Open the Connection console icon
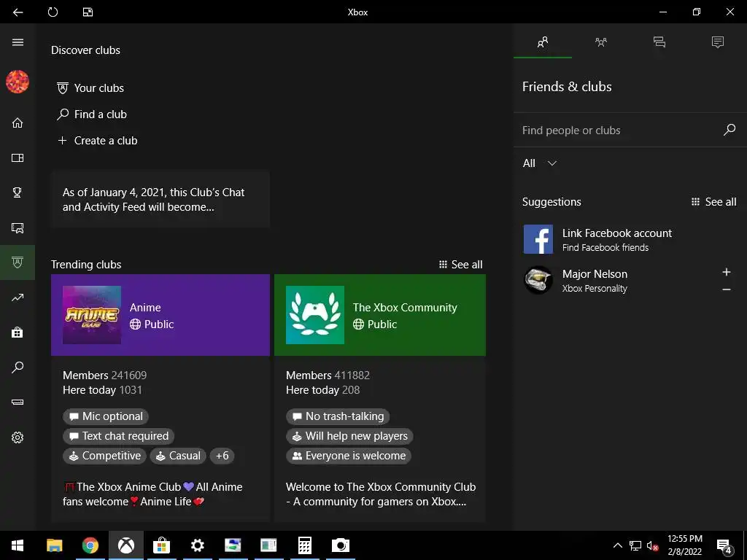The image size is (747, 560). (x=18, y=402)
